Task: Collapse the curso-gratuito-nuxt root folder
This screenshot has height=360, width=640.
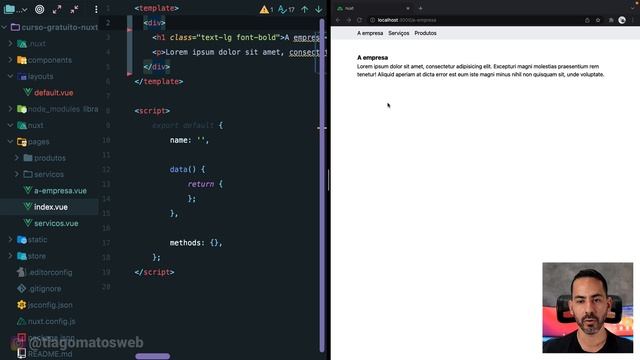Action: (4, 27)
